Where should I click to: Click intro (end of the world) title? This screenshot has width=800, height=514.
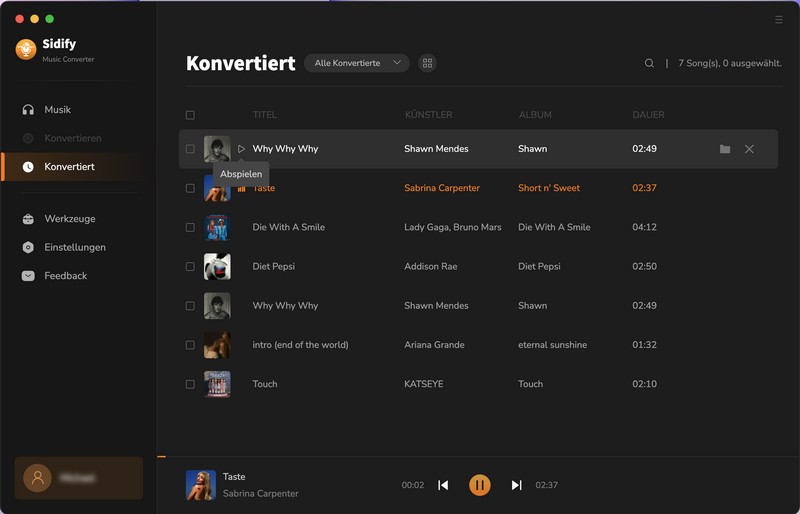click(301, 345)
